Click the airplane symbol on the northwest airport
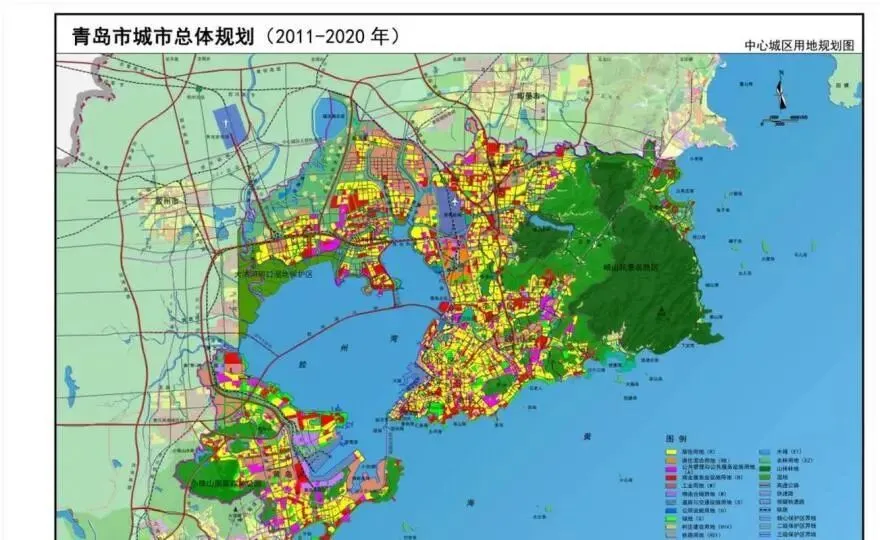This screenshot has height=540, width=880. 227,122
